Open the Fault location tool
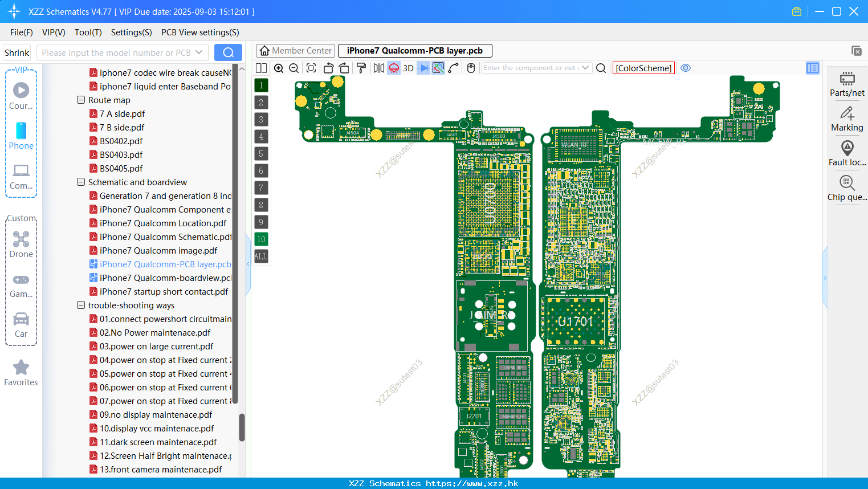 point(847,153)
